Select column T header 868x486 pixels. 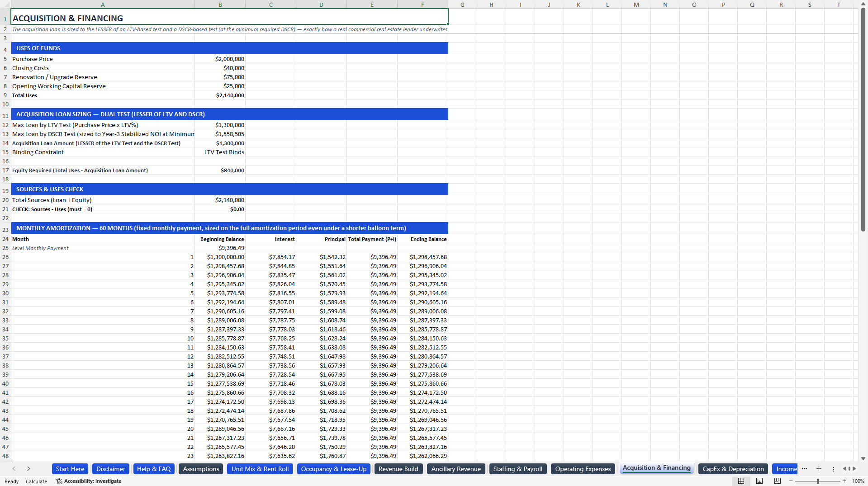[839, 5]
